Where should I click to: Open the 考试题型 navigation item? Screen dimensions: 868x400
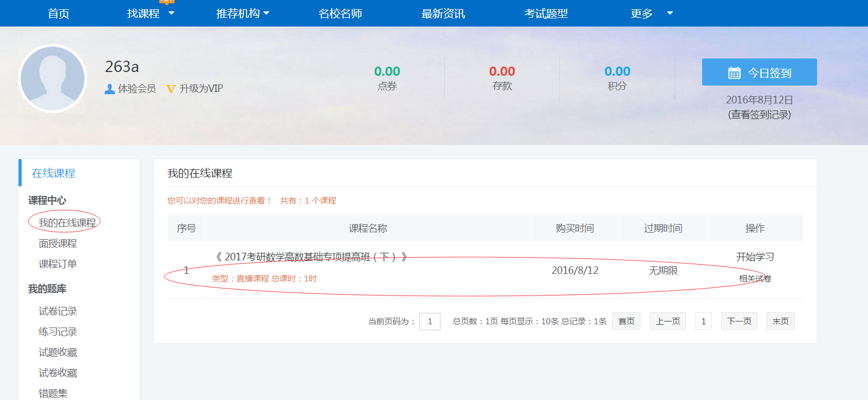click(x=546, y=14)
